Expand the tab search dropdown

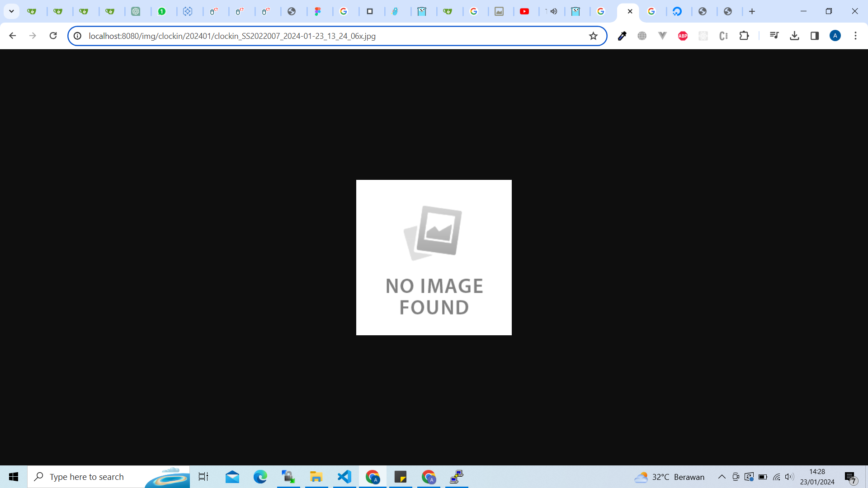coord(12,11)
